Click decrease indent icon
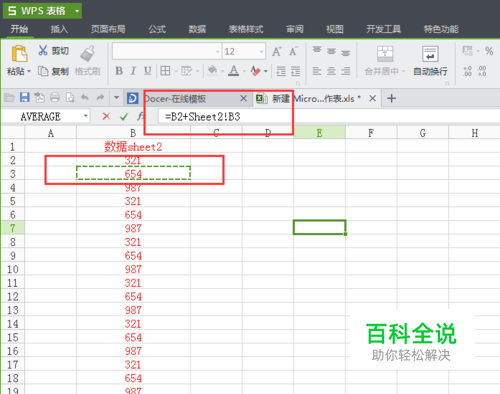This screenshot has height=394, width=500. point(281,71)
